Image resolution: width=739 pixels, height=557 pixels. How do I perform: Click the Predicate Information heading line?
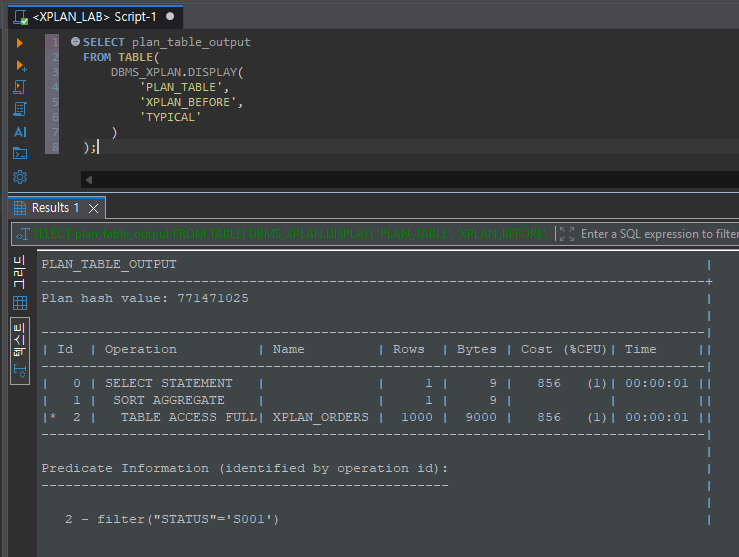245,468
